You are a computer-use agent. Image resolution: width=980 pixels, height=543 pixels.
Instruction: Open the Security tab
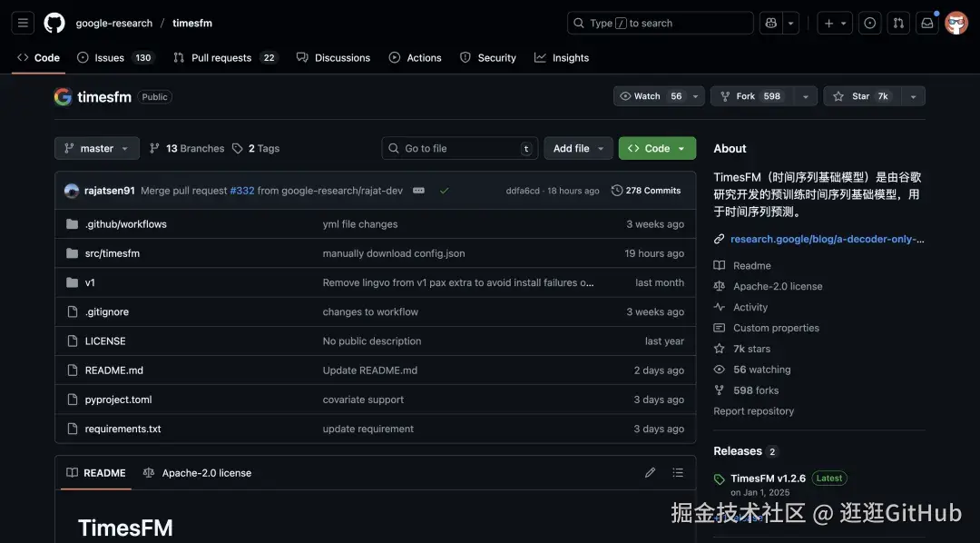488,57
